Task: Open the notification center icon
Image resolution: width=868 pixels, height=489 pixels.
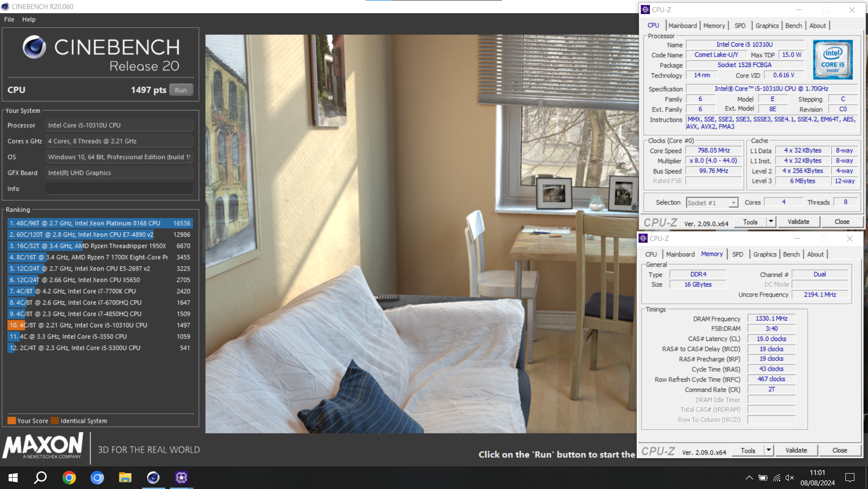Action: coord(850,478)
